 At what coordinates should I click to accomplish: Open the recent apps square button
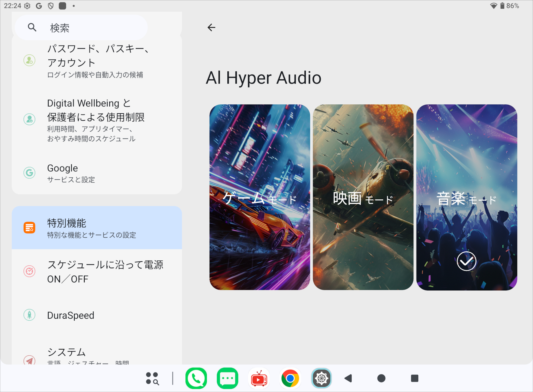tap(415, 378)
